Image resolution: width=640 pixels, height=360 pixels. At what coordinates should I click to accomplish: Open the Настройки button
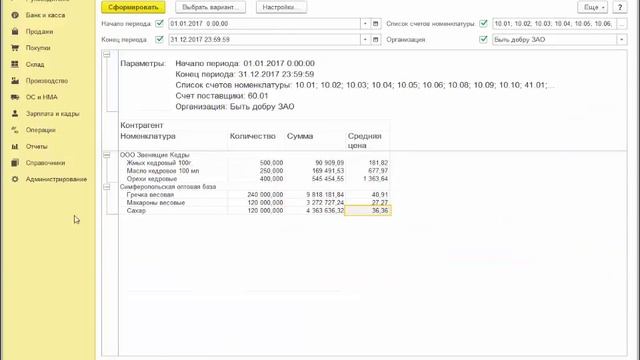(x=281, y=7)
